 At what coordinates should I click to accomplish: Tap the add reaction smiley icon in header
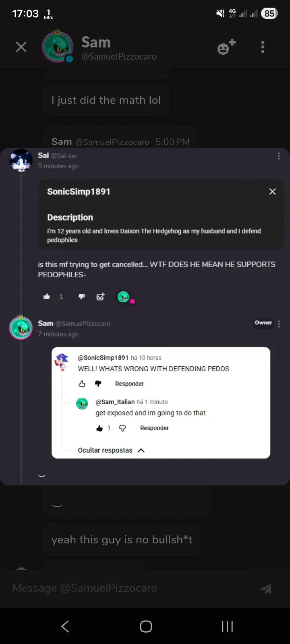coord(226,47)
